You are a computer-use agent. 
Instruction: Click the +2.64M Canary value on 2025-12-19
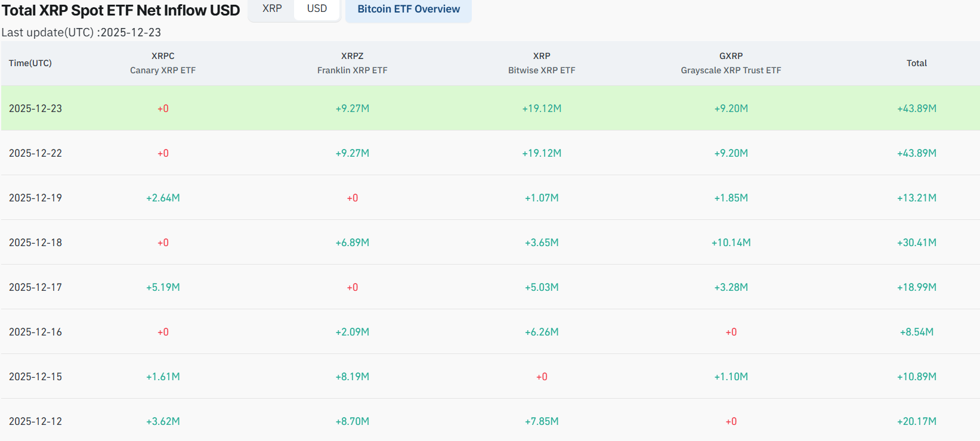[163, 198]
